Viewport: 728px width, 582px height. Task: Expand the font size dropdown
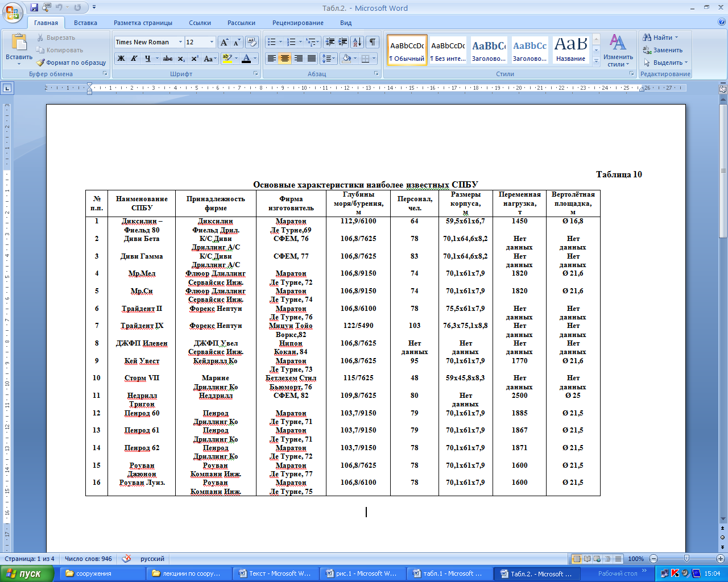coord(212,42)
